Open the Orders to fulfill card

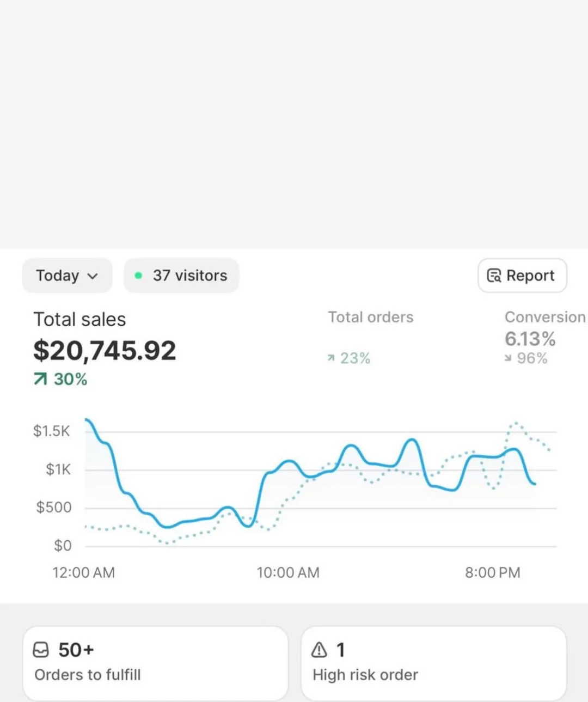tap(155, 663)
